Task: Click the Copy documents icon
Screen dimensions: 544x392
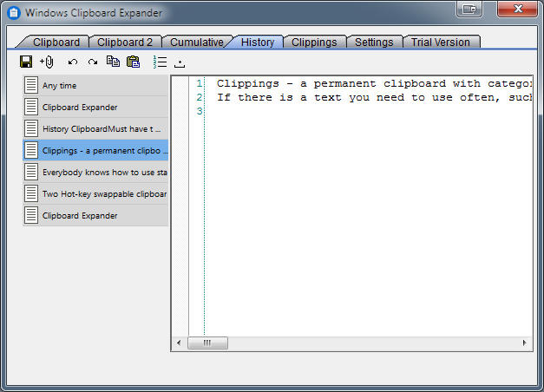Action: (113, 62)
